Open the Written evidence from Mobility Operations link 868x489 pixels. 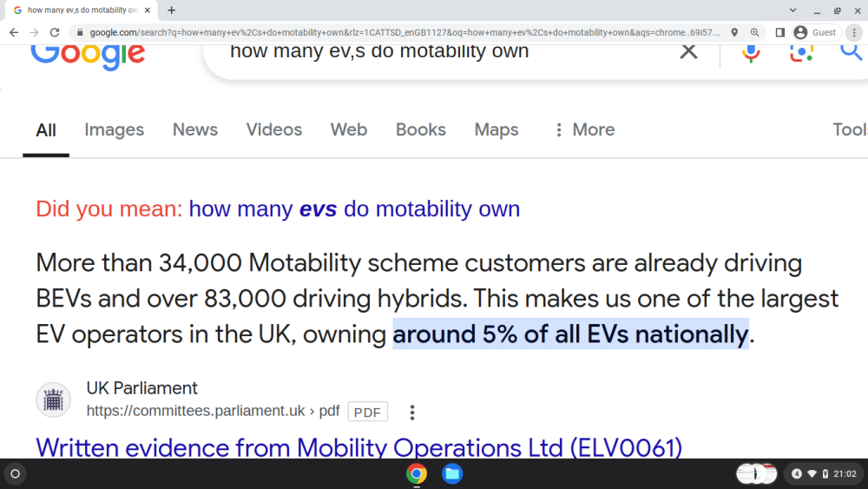[x=358, y=448]
